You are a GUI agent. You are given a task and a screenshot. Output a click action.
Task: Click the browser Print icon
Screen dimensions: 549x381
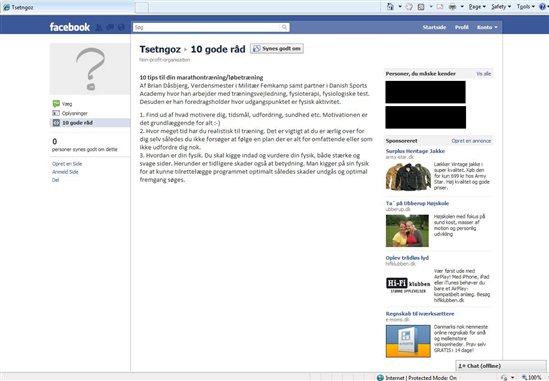pos(452,7)
